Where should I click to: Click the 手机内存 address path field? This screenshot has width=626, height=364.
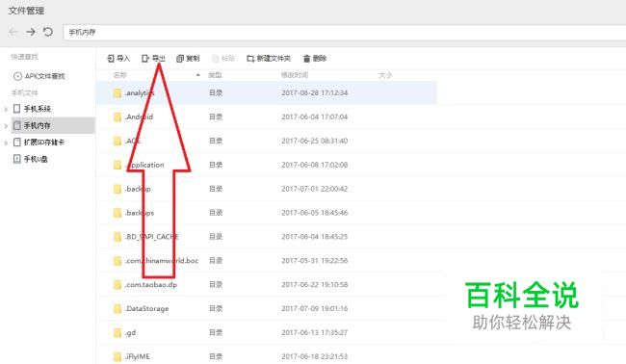(344, 33)
